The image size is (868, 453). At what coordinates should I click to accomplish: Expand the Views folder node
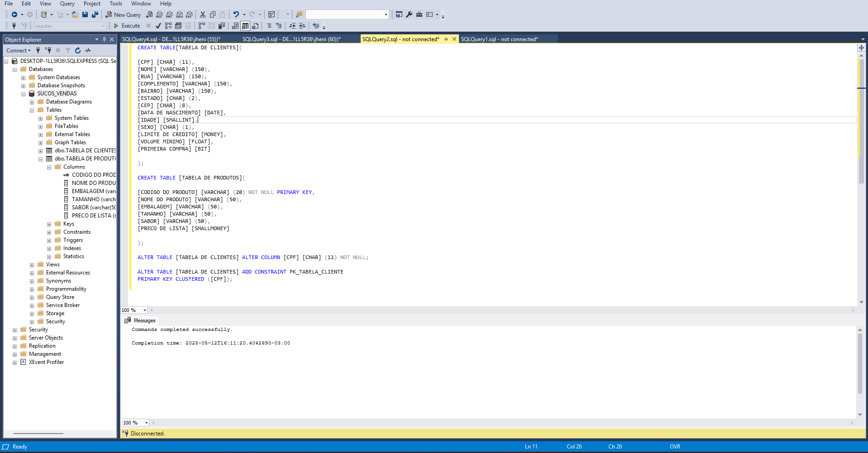coord(32,265)
